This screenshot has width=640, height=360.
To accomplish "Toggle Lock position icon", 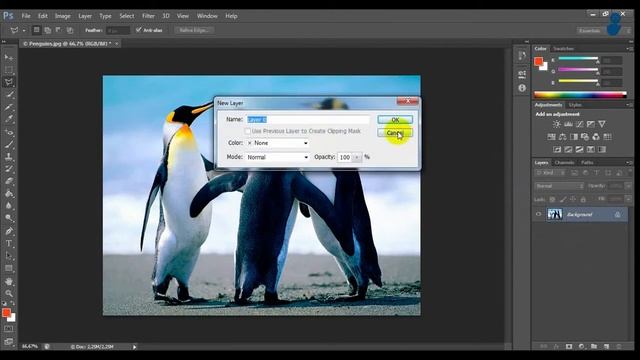I will [x=573, y=199].
